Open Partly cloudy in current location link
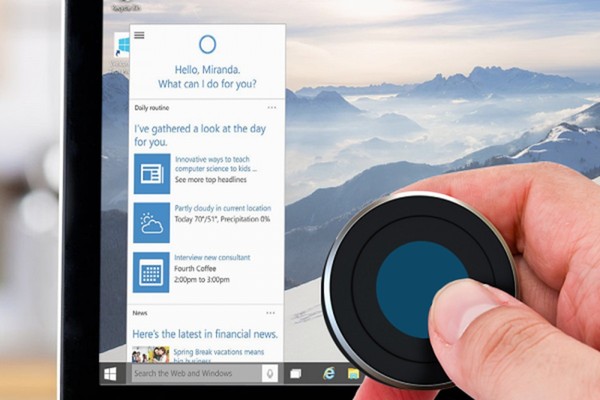 coord(223,208)
